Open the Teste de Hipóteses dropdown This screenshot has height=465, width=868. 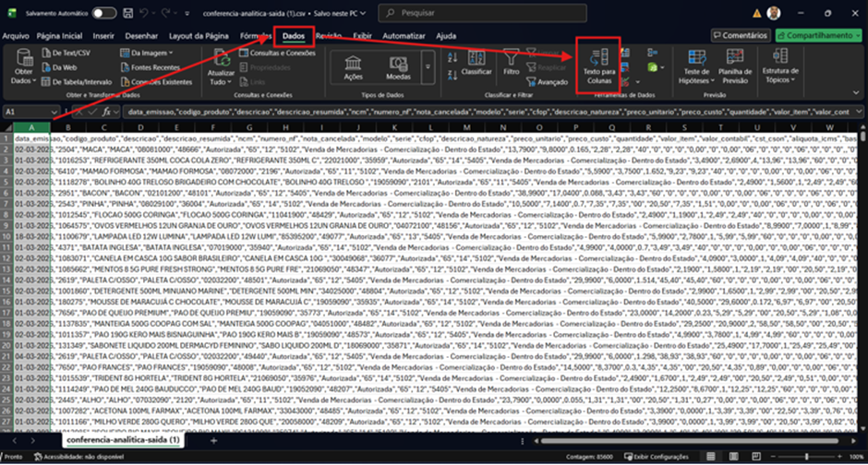click(696, 66)
